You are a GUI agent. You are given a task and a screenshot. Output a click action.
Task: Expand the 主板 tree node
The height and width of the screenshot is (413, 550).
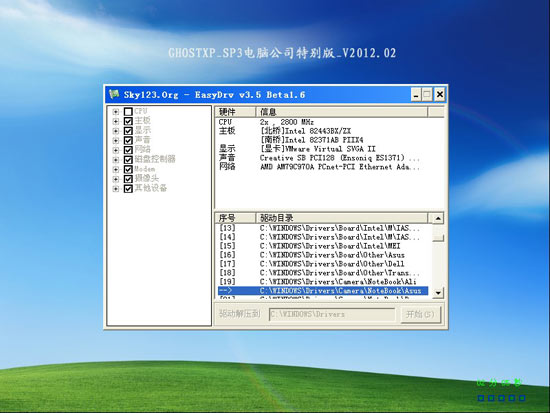pyautogui.click(x=115, y=121)
